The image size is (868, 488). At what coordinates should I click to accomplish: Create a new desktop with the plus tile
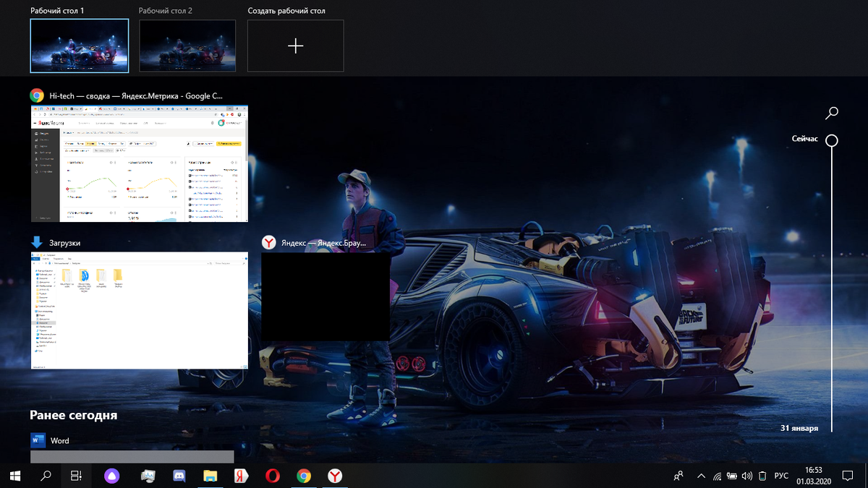click(x=296, y=46)
